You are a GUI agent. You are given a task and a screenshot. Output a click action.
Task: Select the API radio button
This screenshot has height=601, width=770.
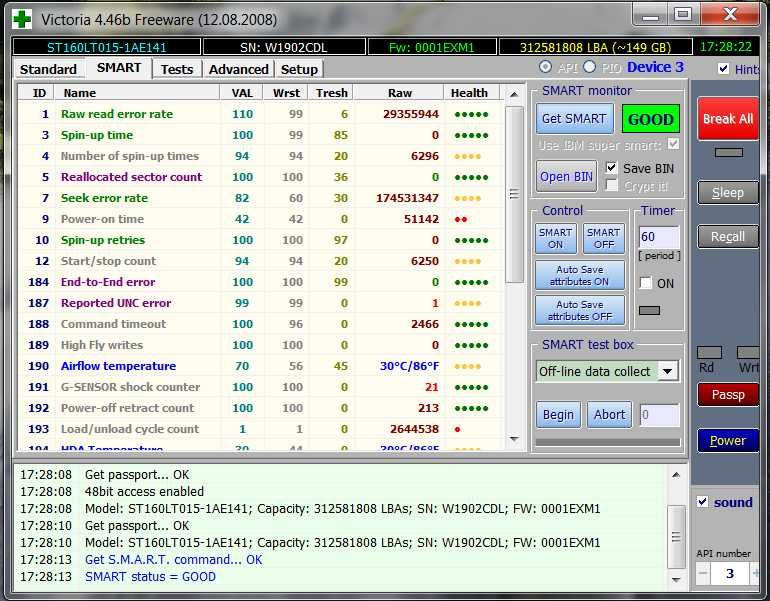545,67
